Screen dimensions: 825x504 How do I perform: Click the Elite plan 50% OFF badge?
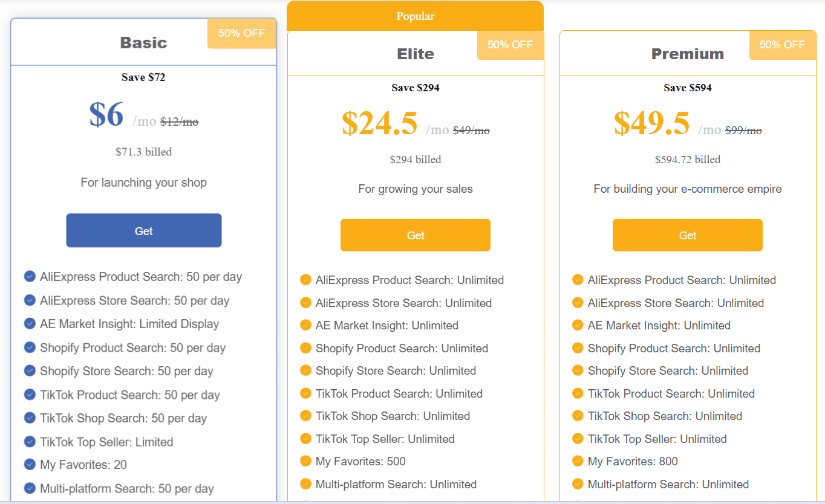click(510, 45)
